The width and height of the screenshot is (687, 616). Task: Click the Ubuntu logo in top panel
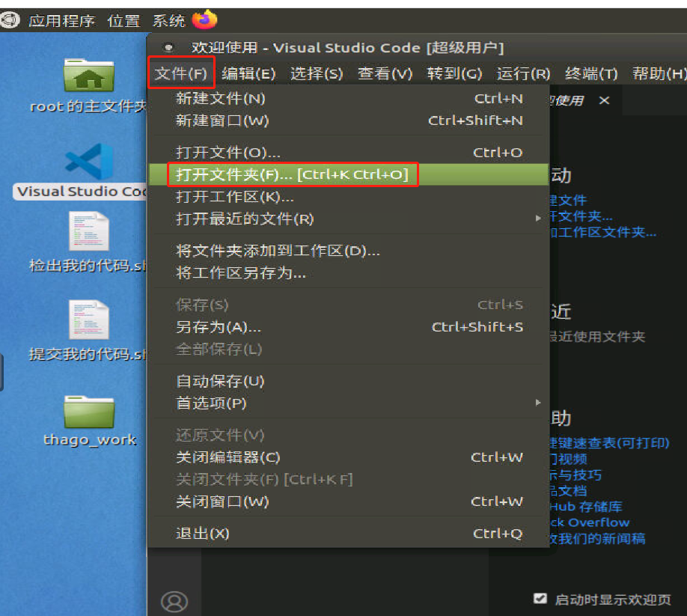10,19
